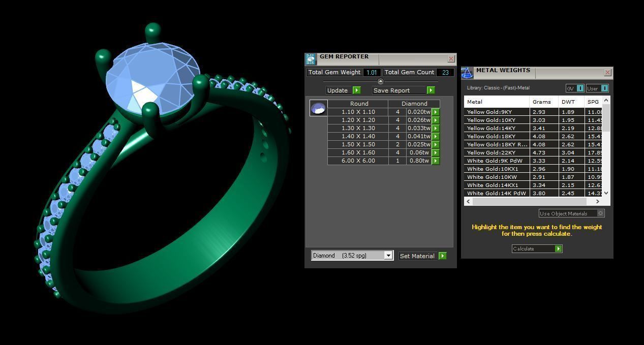Select Yellow Gold:9KY row
This screenshot has height=345, width=644.
coord(533,112)
